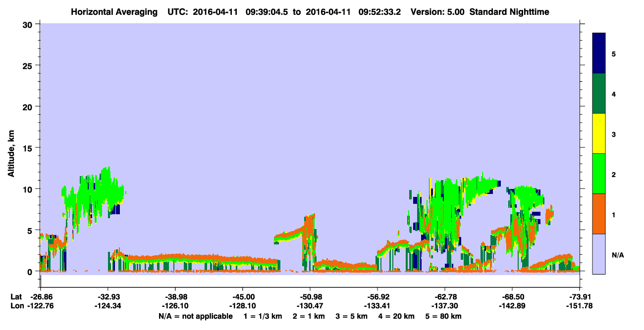644x330 pixels.
Task: Click the orange colorbar segment labeled 1
Action: (599, 214)
